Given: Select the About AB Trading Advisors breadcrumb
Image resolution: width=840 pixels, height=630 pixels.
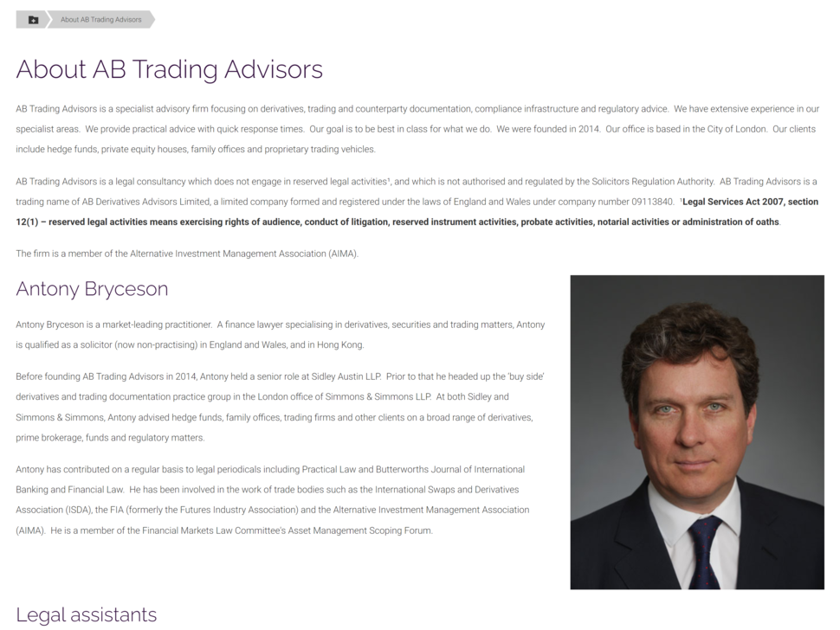Looking at the screenshot, I should pos(100,20).
